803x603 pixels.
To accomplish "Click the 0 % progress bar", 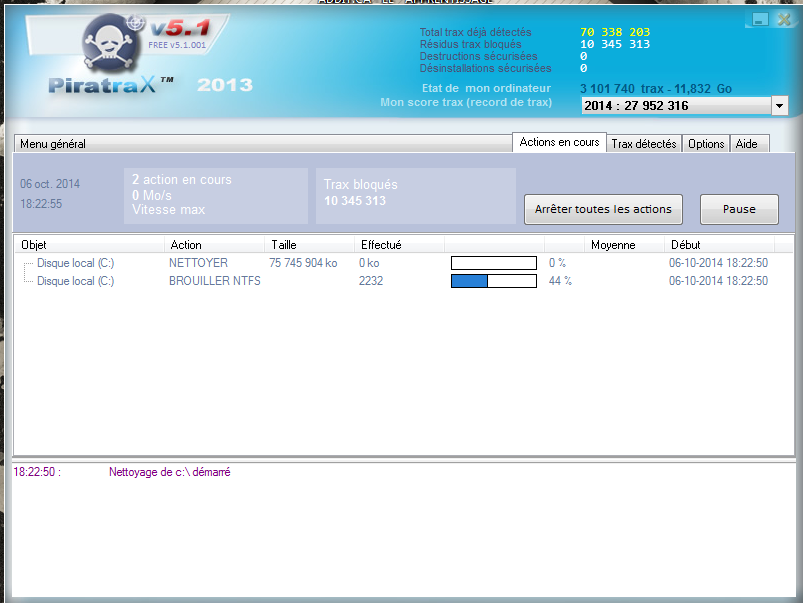I will 494,263.
